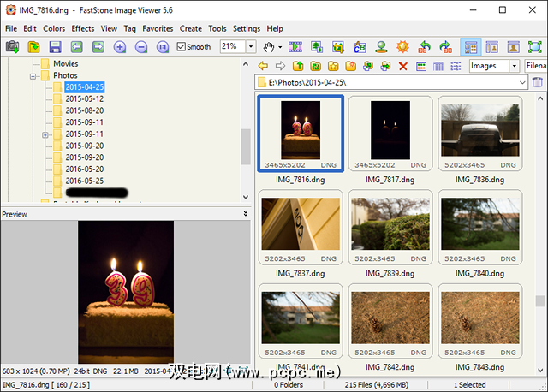Click the rotate left icon
The width and height of the screenshot is (548, 392).
(425, 46)
